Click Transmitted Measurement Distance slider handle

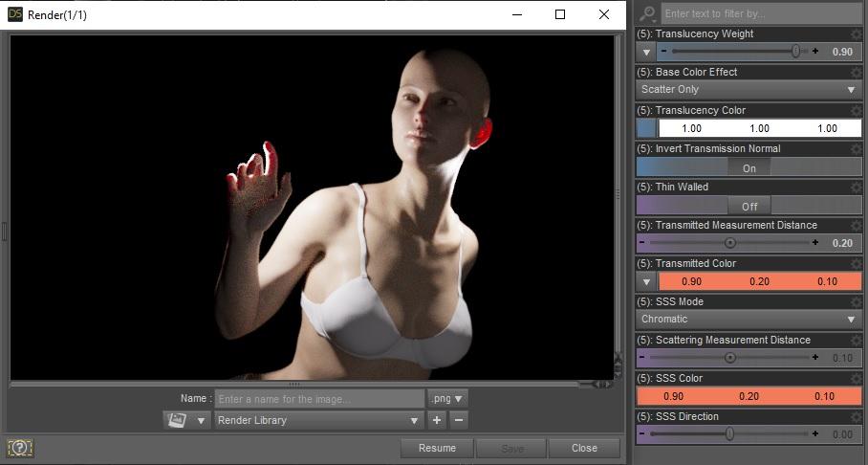tap(730, 243)
